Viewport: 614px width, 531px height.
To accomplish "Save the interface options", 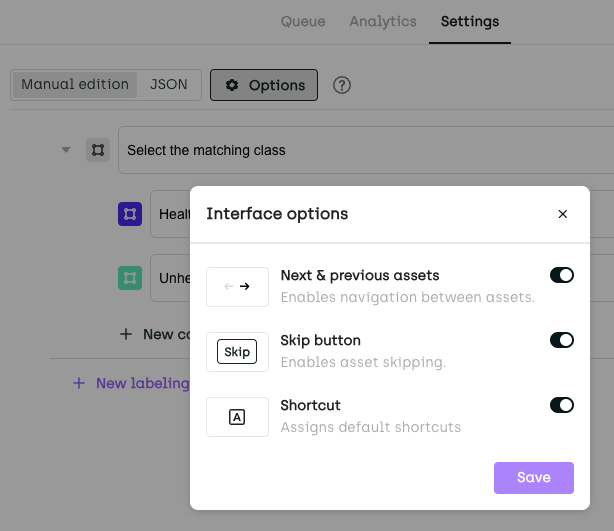I will (533, 478).
